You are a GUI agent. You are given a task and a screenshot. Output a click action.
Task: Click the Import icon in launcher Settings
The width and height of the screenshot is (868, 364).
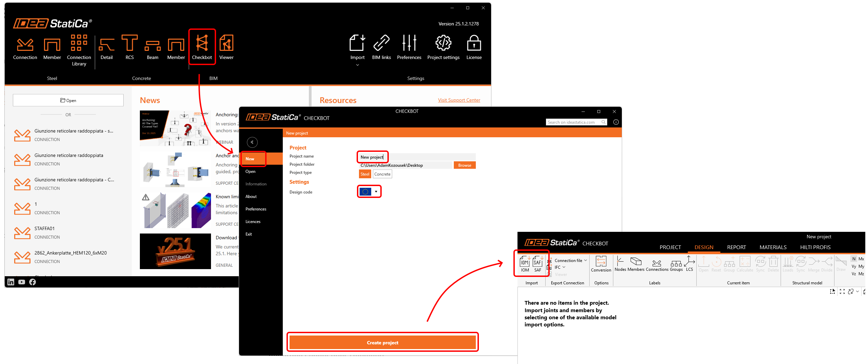click(x=358, y=47)
